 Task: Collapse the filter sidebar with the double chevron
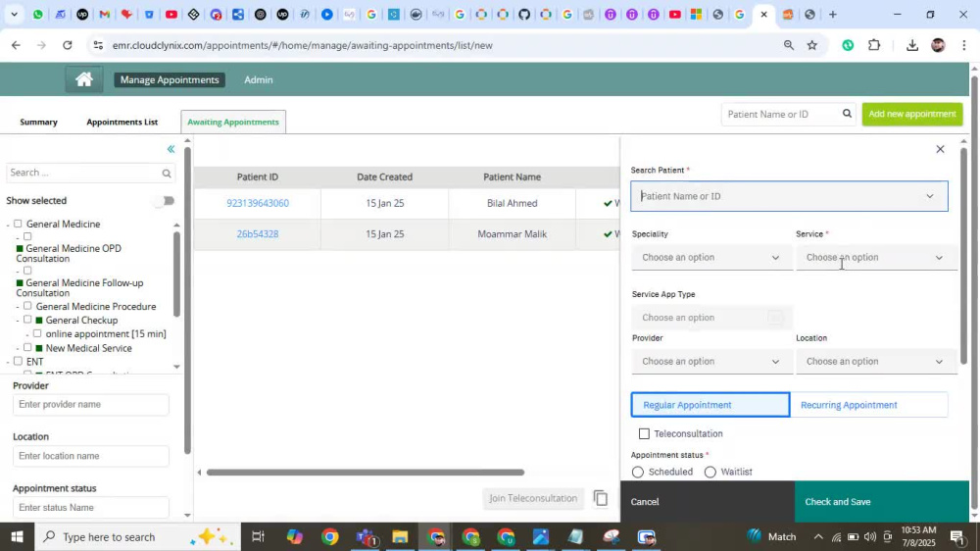tap(171, 149)
